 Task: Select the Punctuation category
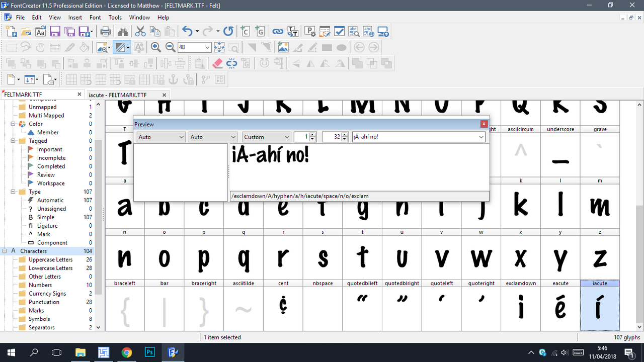(x=44, y=302)
